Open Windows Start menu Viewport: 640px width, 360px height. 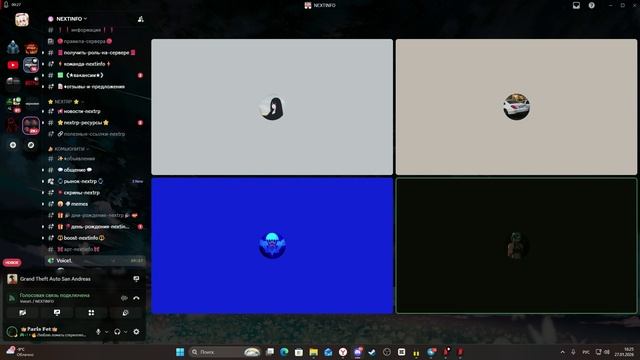point(180,352)
